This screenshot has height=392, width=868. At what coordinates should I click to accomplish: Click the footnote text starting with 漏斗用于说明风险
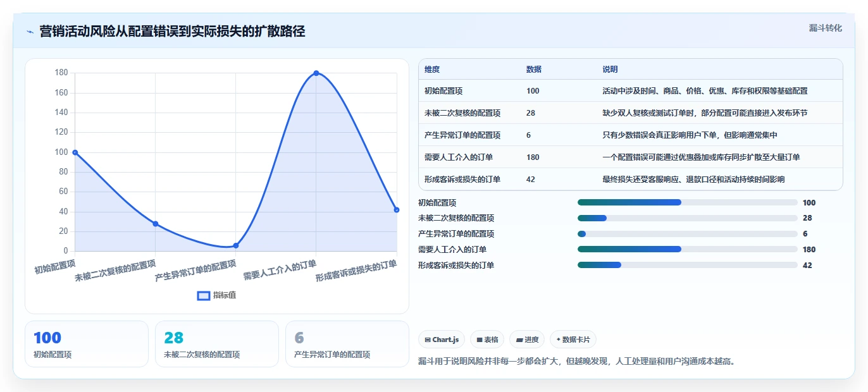[x=576, y=362]
